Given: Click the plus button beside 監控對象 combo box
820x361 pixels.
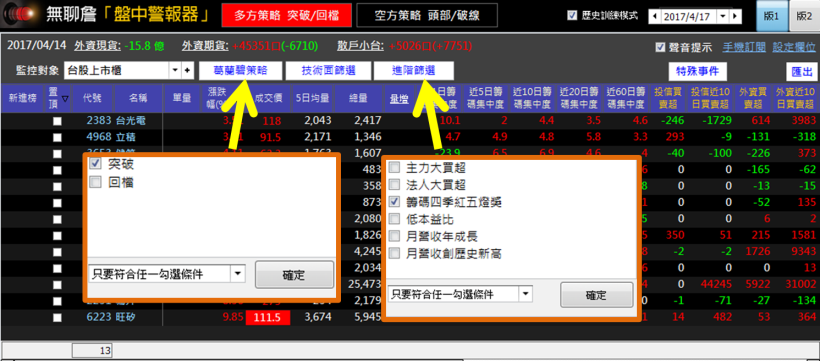Looking at the screenshot, I should 188,70.
